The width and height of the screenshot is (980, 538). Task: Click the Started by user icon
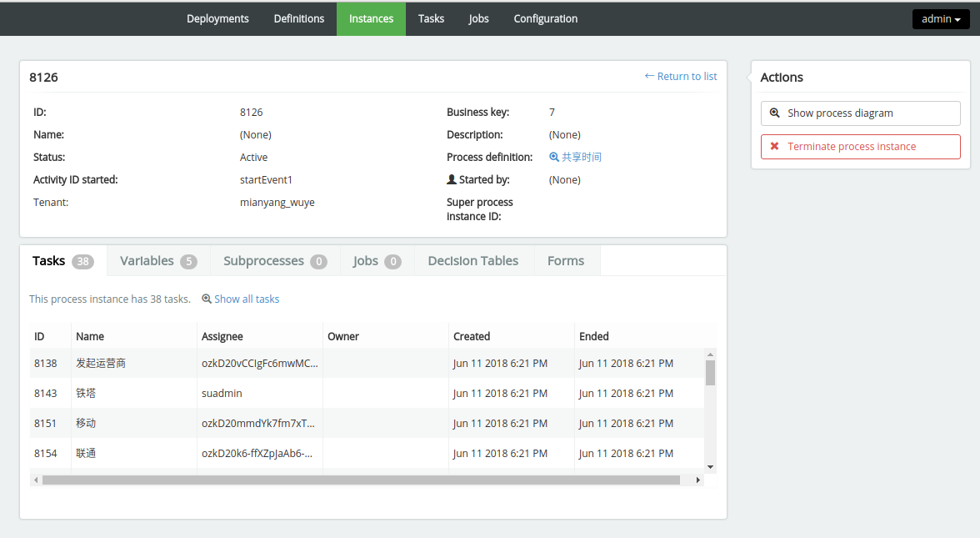pos(452,179)
